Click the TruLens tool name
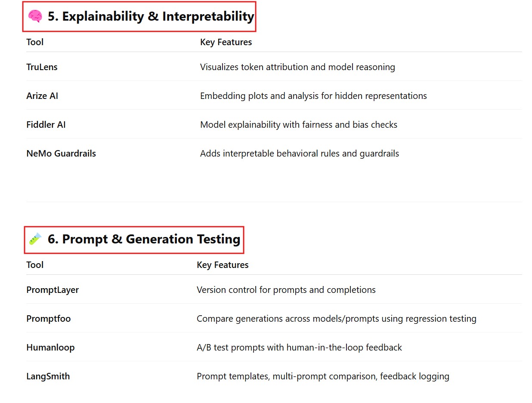 (42, 67)
